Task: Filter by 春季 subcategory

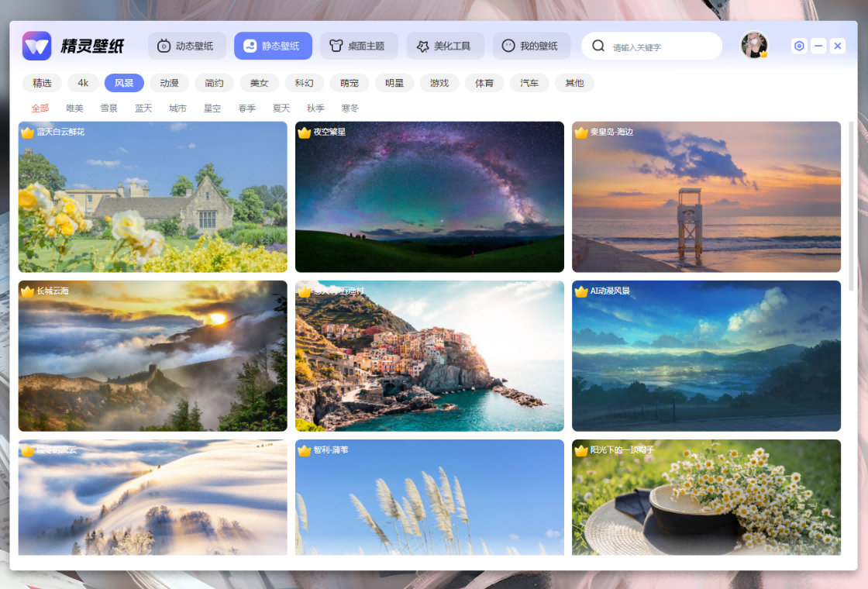Action: [247, 108]
